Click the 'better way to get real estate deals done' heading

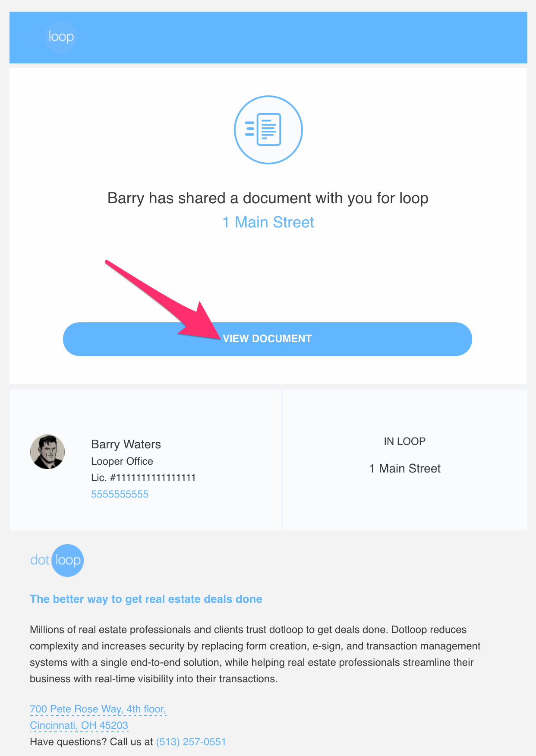coord(146,599)
